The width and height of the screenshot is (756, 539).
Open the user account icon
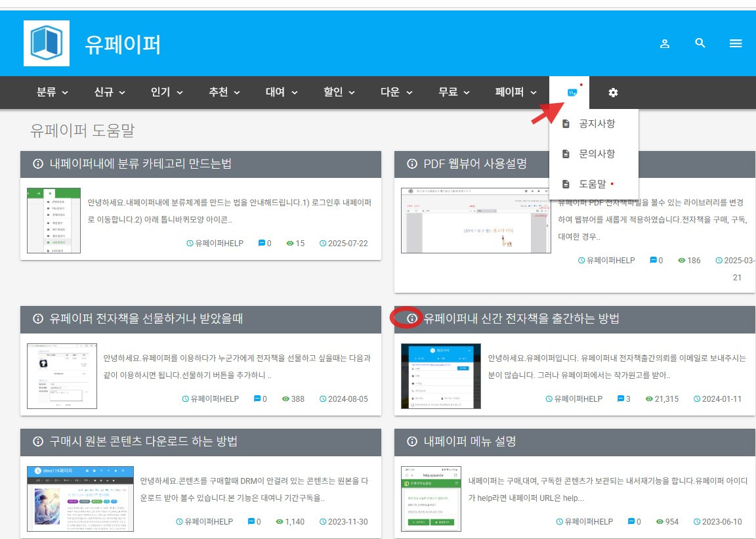coord(665,43)
